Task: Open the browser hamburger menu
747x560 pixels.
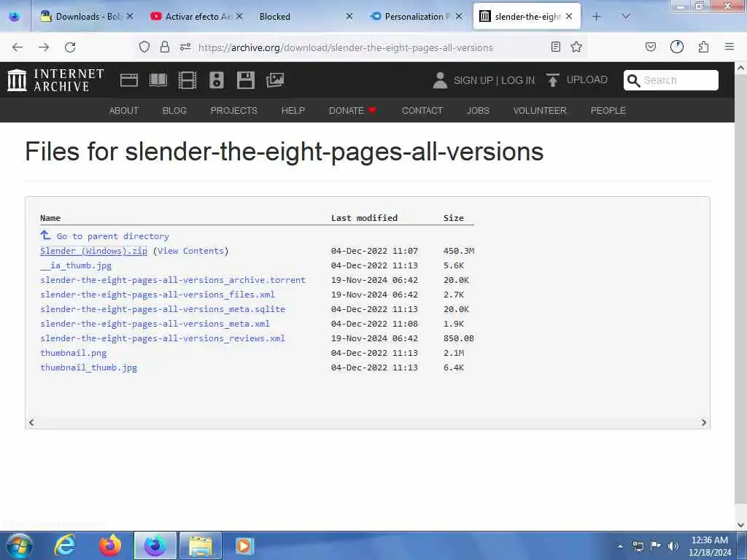Action: click(729, 47)
